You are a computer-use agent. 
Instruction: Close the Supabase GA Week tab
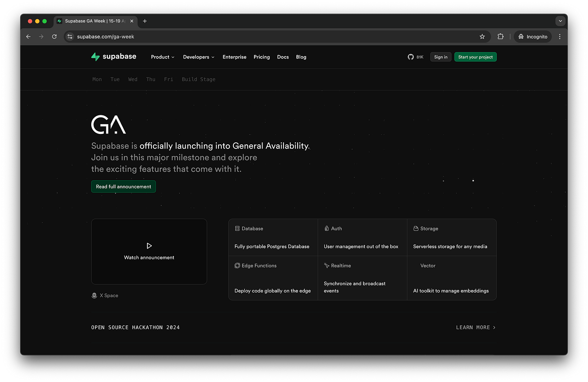(132, 21)
